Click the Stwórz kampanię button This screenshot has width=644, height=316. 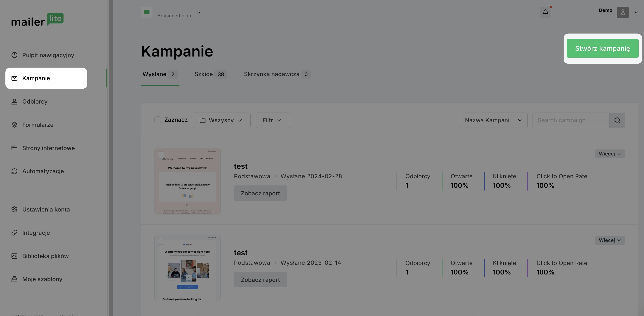click(602, 48)
